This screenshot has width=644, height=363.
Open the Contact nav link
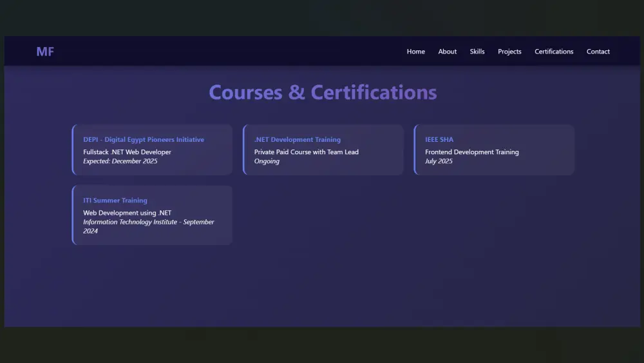click(598, 52)
